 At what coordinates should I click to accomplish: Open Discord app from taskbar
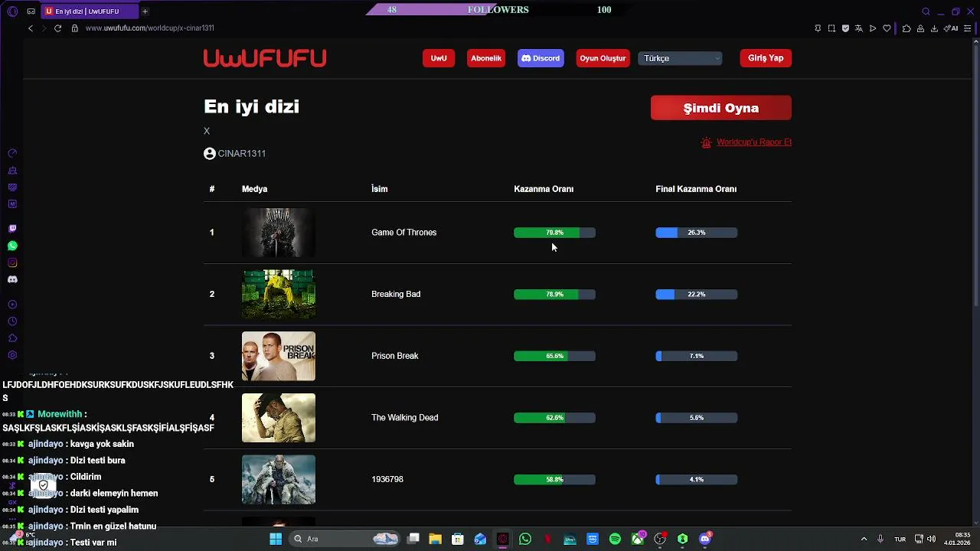click(705, 539)
